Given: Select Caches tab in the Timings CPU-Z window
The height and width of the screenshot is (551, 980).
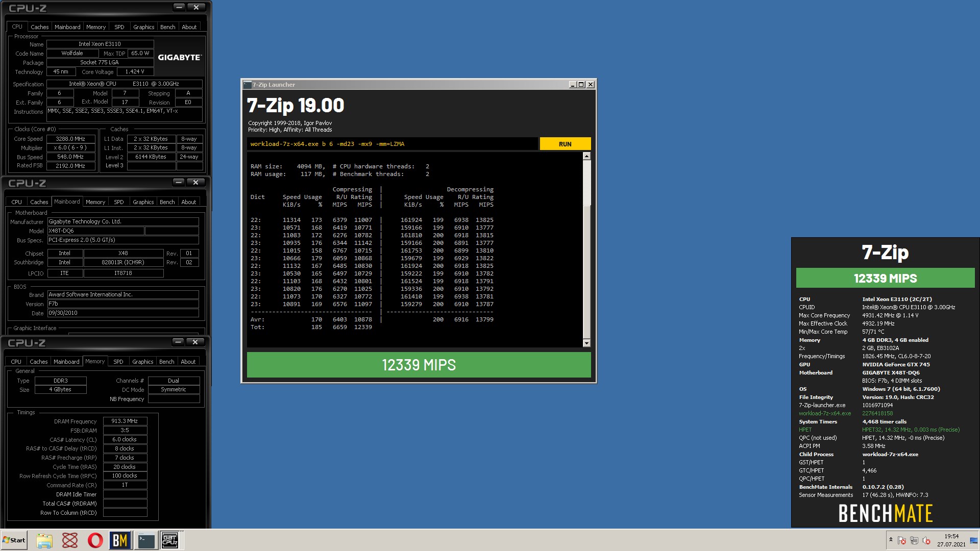Looking at the screenshot, I should point(38,362).
